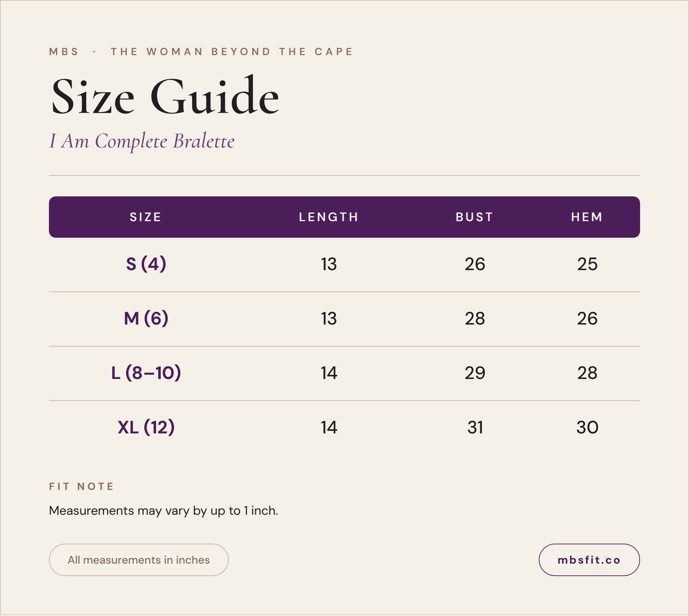Click the M (6) size row label
The image size is (689, 616).
[x=146, y=319]
